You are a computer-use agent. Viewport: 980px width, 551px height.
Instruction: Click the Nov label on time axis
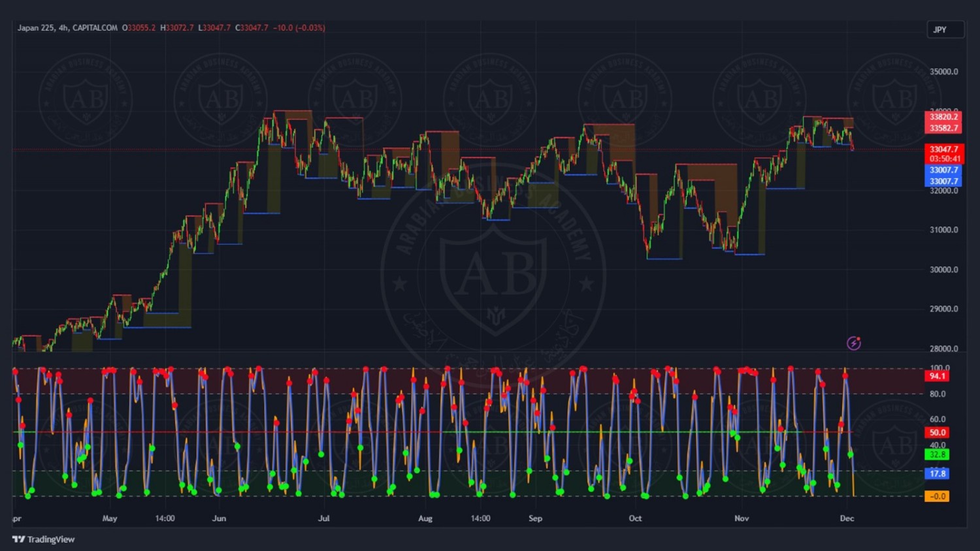point(742,518)
